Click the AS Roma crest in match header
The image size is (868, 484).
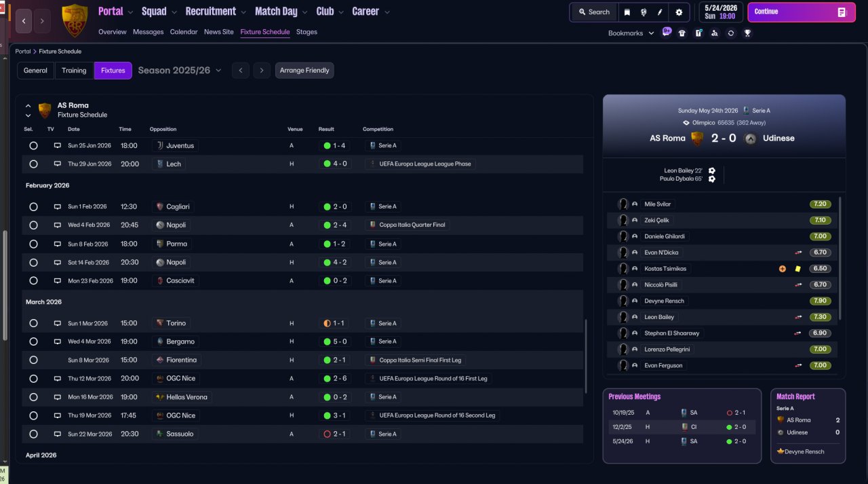coord(697,138)
